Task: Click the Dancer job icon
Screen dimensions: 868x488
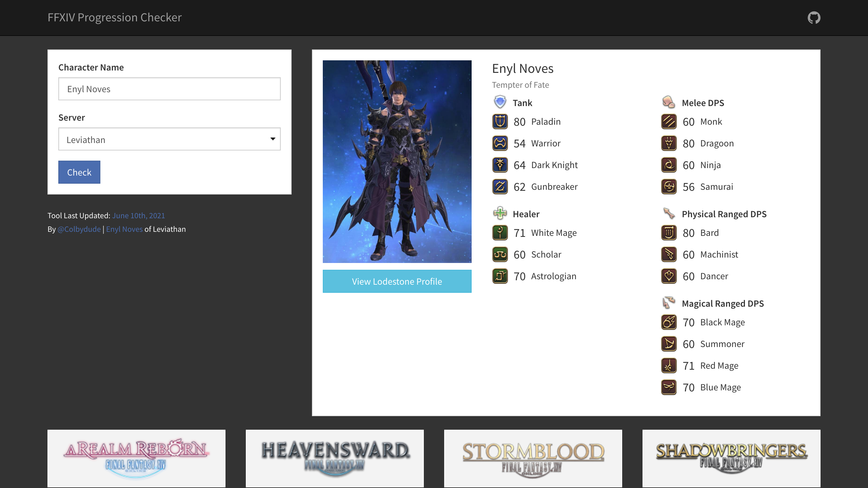Action: click(x=669, y=276)
